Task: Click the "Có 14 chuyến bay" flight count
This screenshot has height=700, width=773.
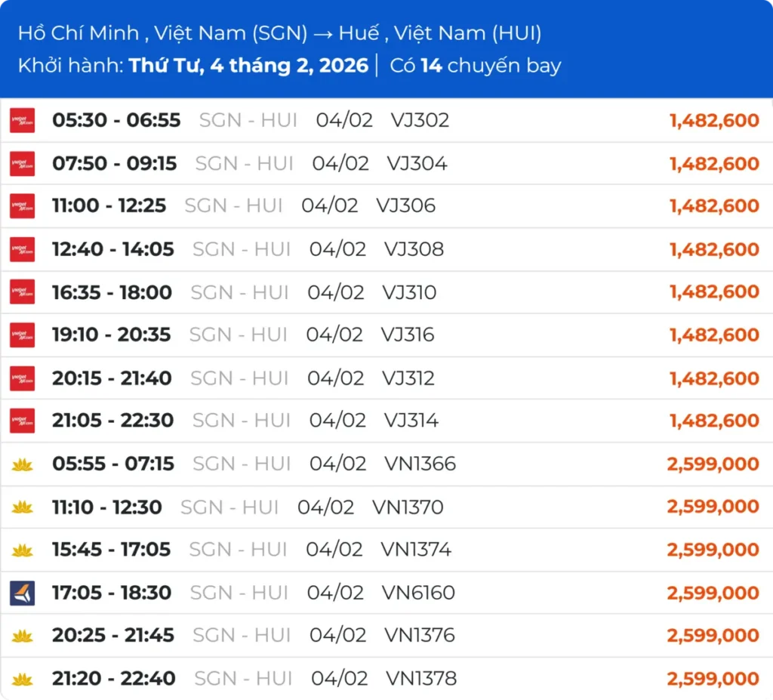Action: (x=476, y=66)
